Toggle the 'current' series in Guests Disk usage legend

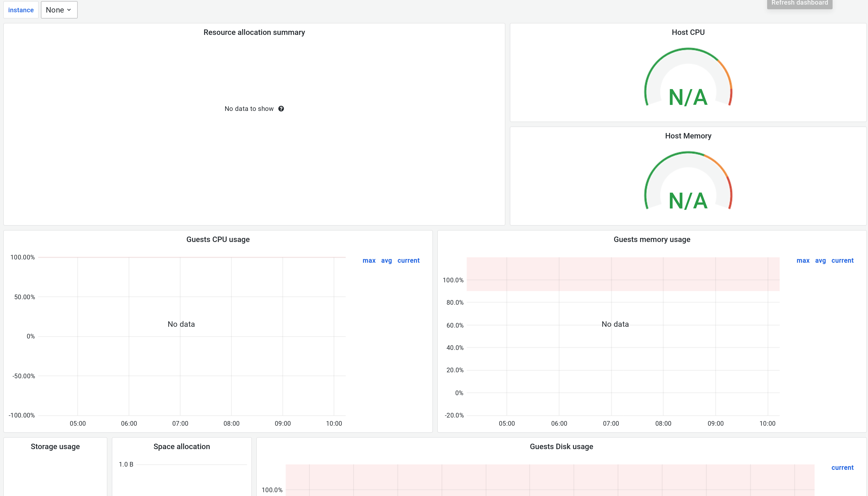pyautogui.click(x=842, y=467)
